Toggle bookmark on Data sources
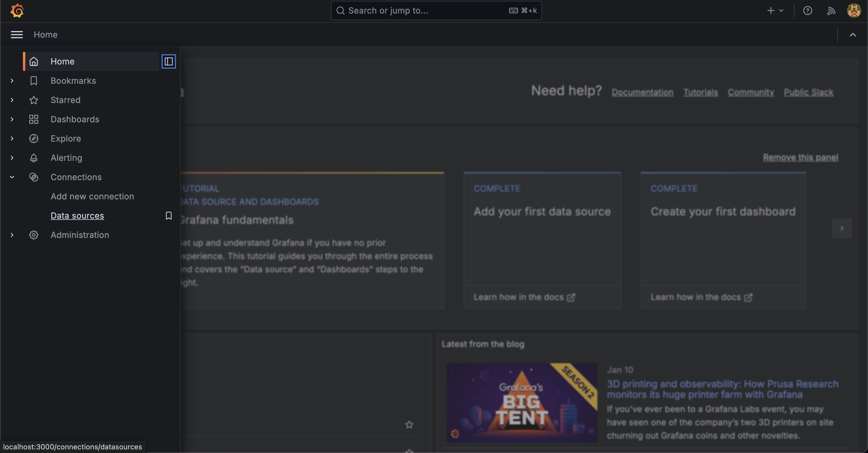The height and width of the screenshot is (453, 868). point(168,215)
